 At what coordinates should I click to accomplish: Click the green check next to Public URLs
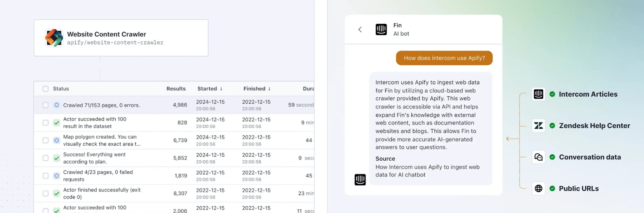pyautogui.click(x=552, y=188)
